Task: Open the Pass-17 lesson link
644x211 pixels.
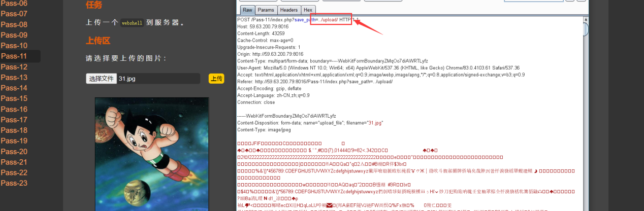Action: coord(14,120)
